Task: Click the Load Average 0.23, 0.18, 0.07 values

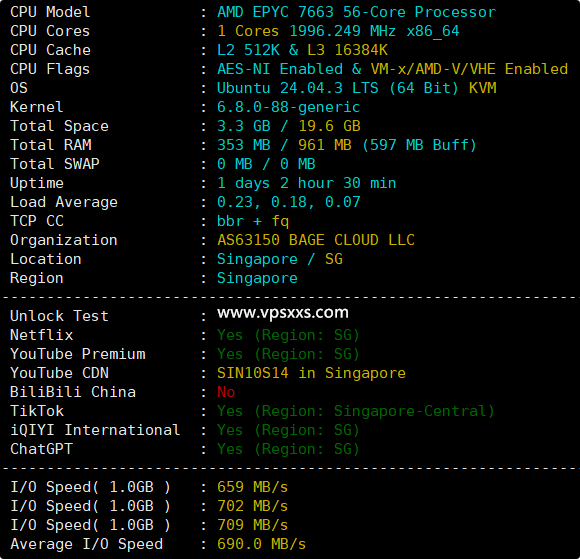Action: tap(289, 202)
